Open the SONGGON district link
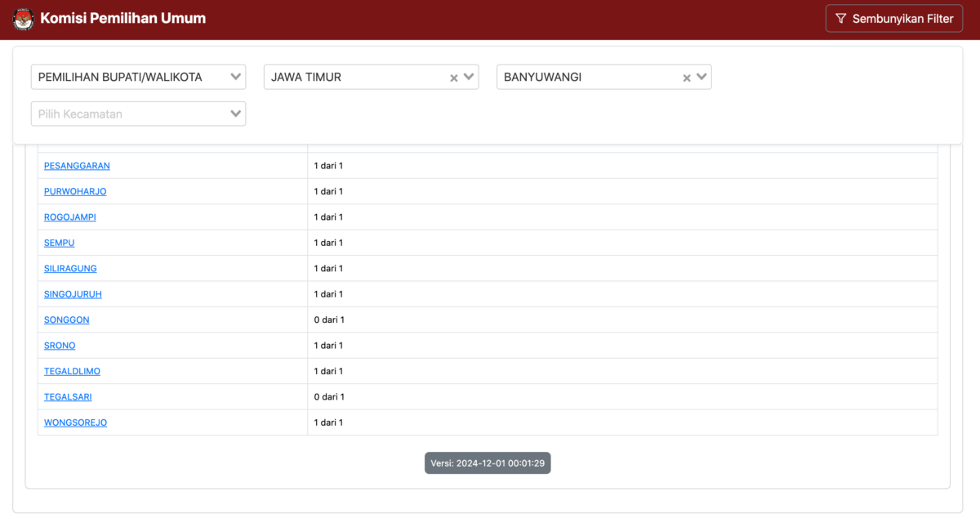Screen dimensions: 980x532 (67, 320)
